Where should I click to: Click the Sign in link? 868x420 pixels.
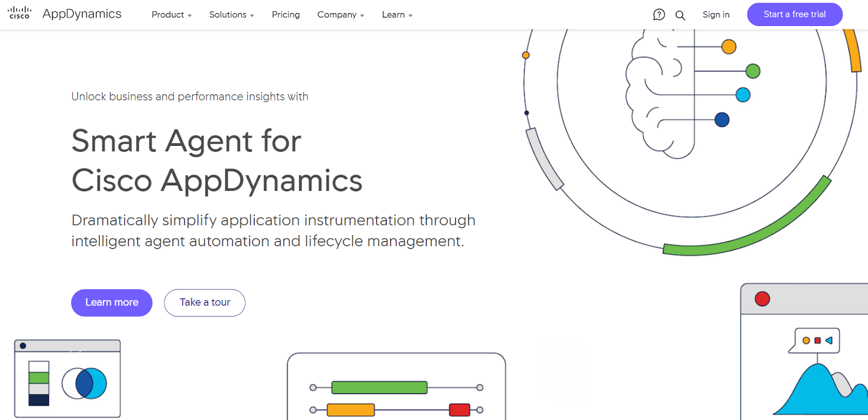click(x=716, y=15)
